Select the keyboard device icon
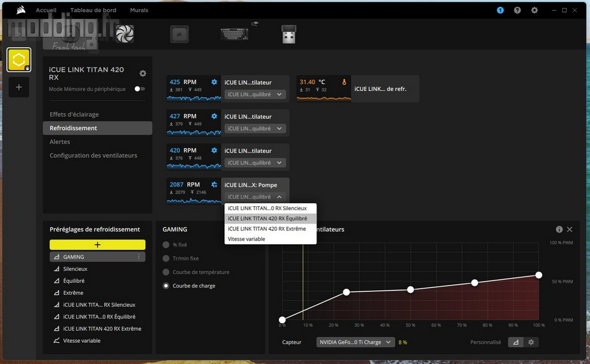590x364 pixels. (x=235, y=34)
